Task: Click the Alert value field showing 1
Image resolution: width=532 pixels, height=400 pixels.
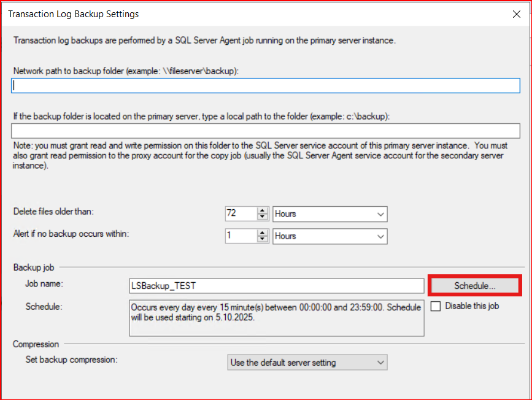Action: 240,236
